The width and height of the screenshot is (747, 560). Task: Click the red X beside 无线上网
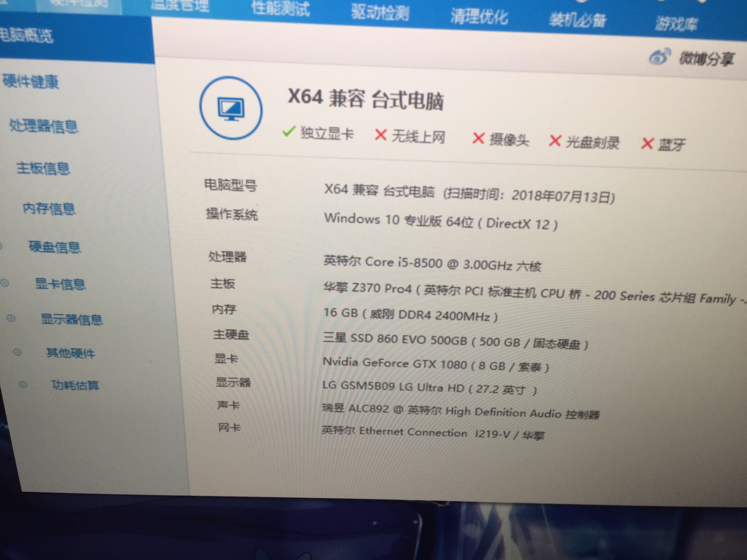tap(381, 135)
